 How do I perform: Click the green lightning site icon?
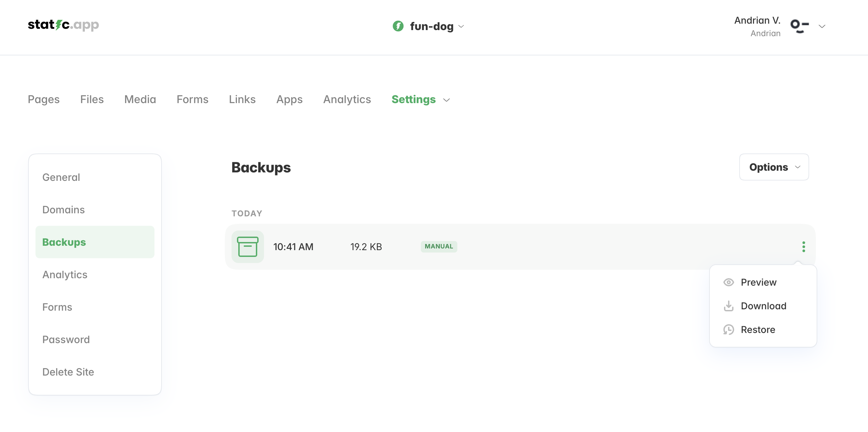(398, 26)
